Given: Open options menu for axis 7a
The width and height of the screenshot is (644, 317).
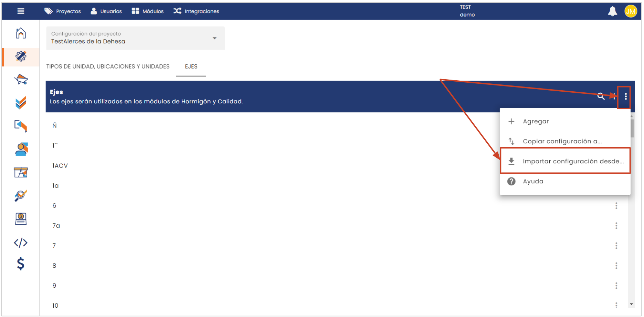Looking at the screenshot, I should pyautogui.click(x=616, y=226).
